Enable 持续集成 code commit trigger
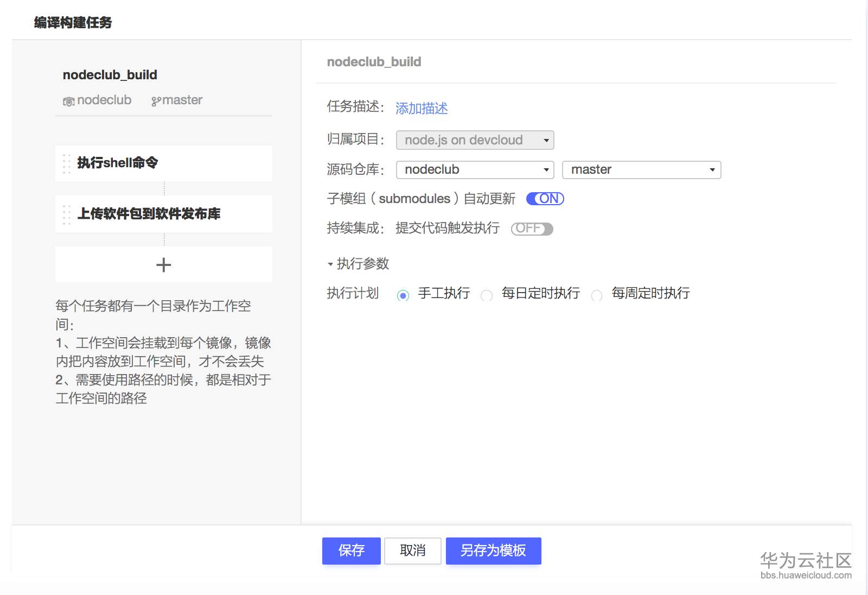The width and height of the screenshot is (868, 595). click(532, 229)
